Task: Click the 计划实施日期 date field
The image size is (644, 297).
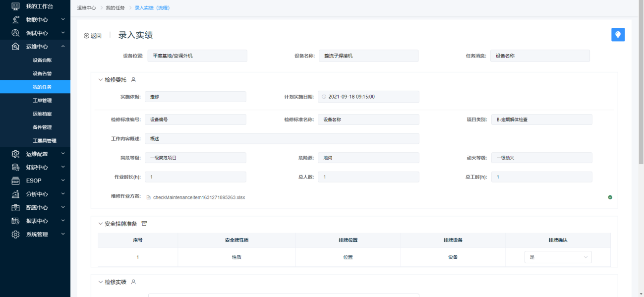Action: 368,97
